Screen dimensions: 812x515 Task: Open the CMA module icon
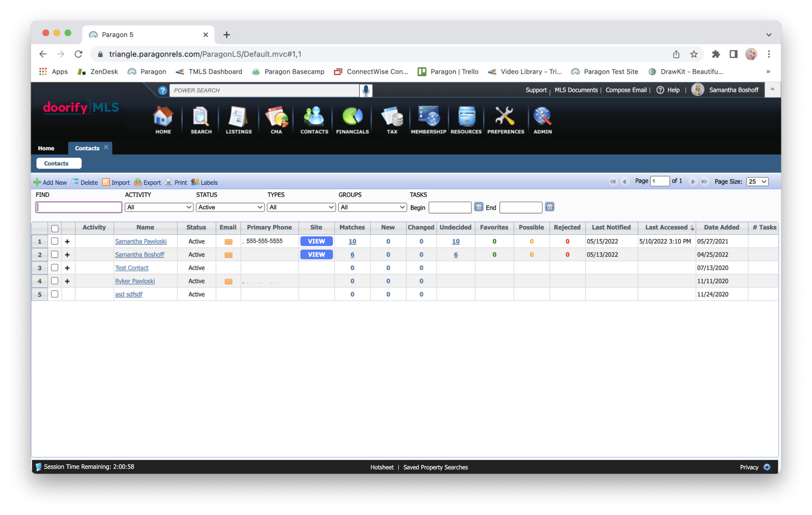click(x=276, y=120)
